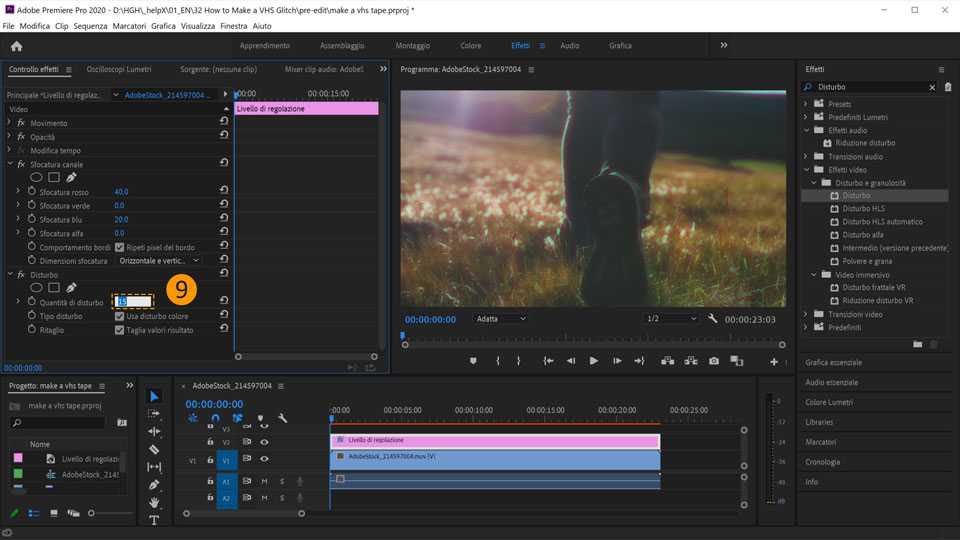The image size is (960, 540).
Task: Click the Extract button
Action: [691, 361]
